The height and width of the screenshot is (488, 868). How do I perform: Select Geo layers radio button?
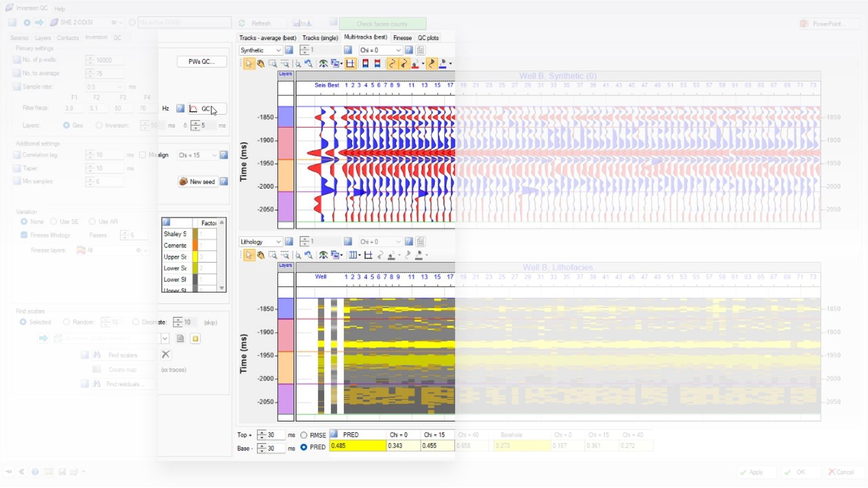coord(66,125)
